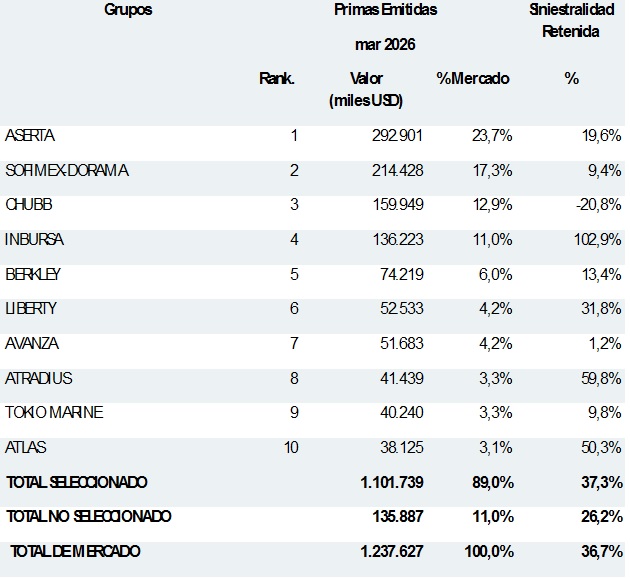This screenshot has height=578, width=630.
Task: Click the Grupos column header
Action: pyautogui.click(x=128, y=10)
